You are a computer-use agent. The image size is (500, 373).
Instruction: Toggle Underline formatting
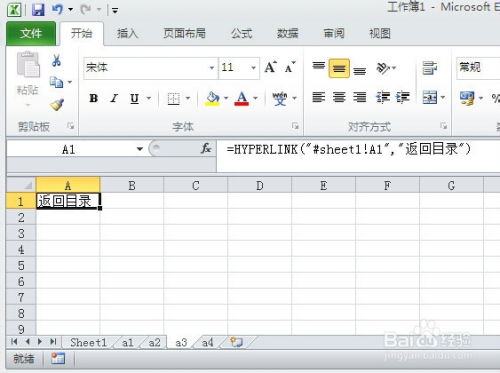point(134,98)
